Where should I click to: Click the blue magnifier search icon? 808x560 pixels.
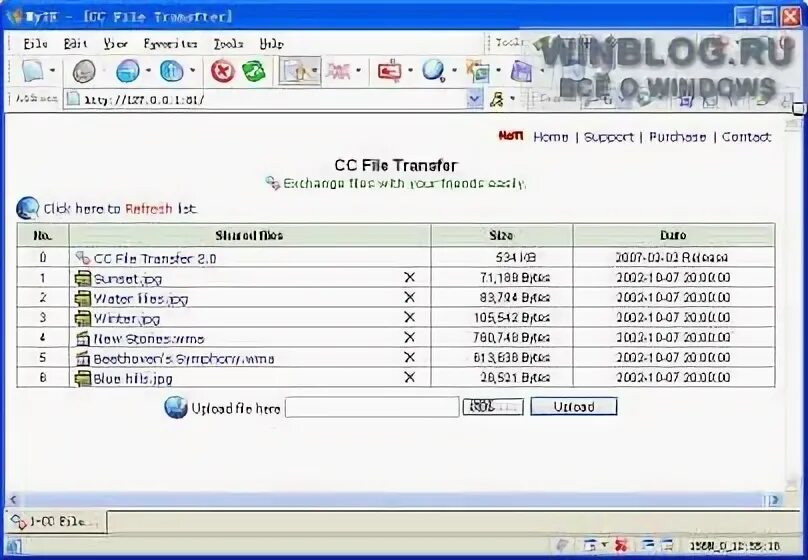tap(434, 71)
